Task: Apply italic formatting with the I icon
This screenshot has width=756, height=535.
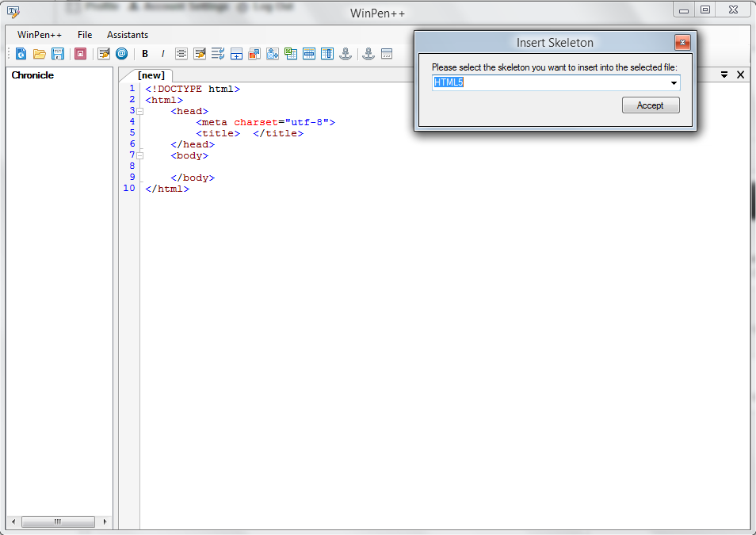Action: coord(163,54)
